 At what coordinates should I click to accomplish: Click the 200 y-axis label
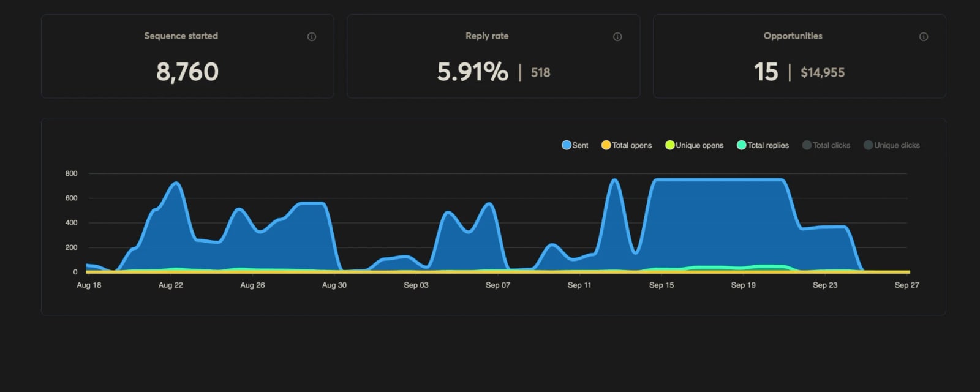(x=72, y=247)
